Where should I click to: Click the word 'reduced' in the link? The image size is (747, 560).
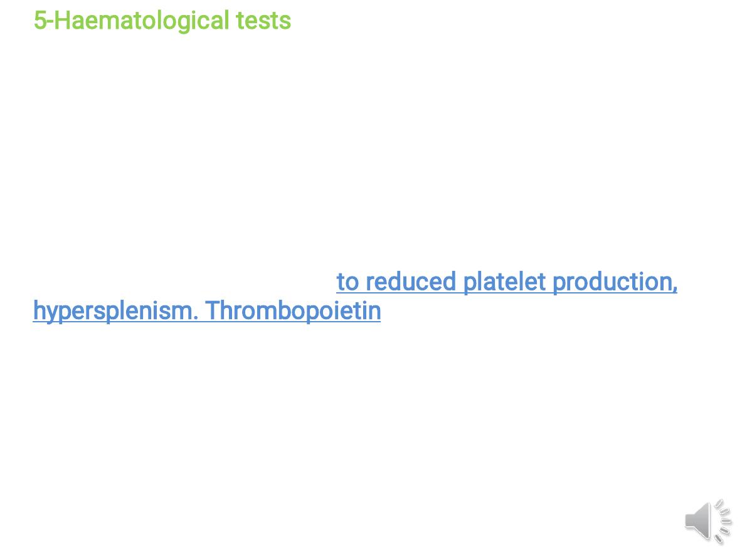coord(411,282)
